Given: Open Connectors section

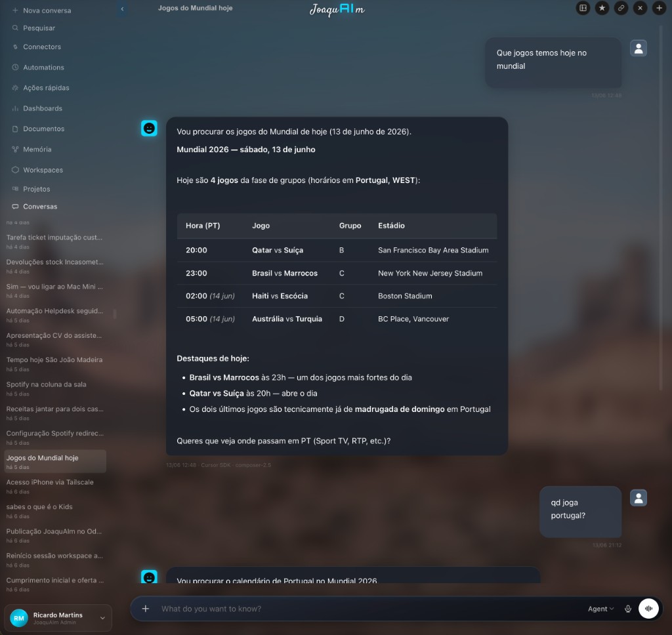Looking at the screenshot, I should coord(37,47).
